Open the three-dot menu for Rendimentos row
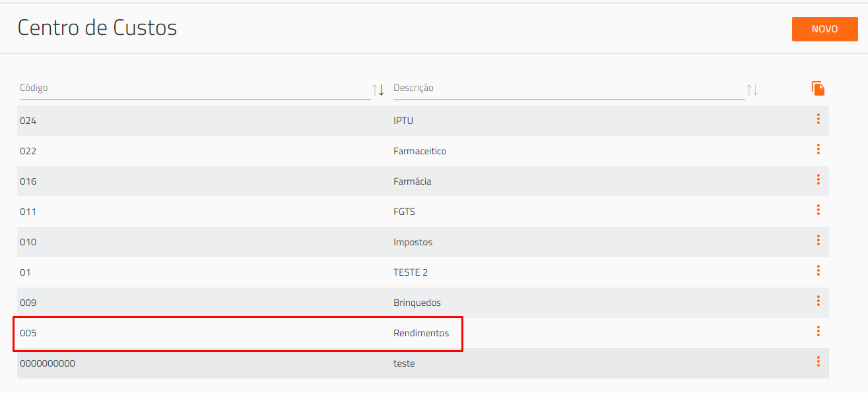The height and width of the screenshot is (393, 868). (x=818, y=331)
